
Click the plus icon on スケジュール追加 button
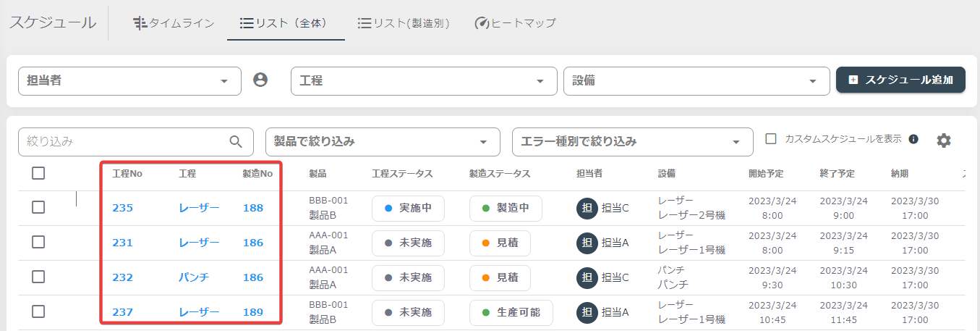[853, 80]
